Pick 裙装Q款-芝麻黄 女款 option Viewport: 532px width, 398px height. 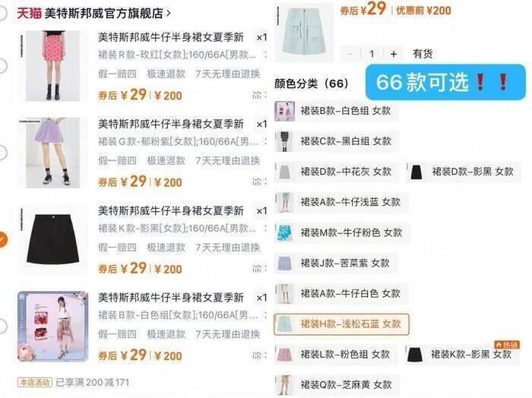point(337,385)
